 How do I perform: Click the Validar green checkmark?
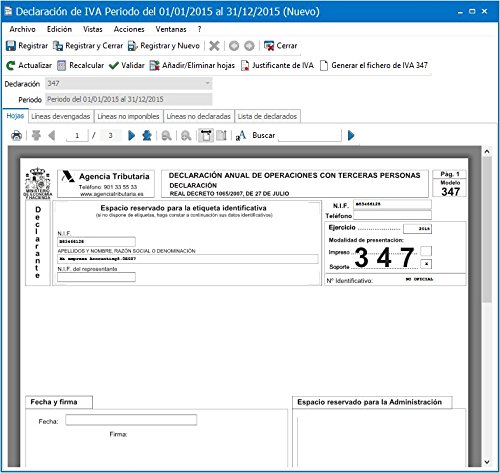(114, 65)
